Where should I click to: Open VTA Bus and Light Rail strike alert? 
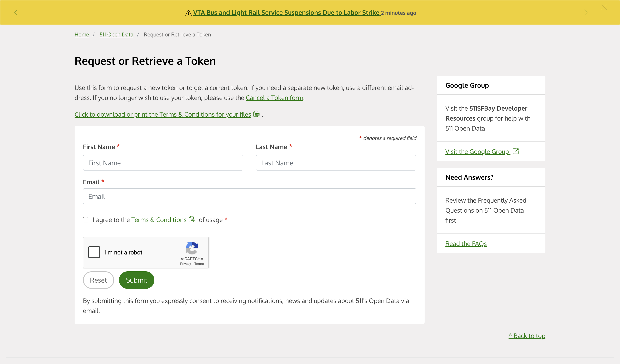click(x=287, y=12)
